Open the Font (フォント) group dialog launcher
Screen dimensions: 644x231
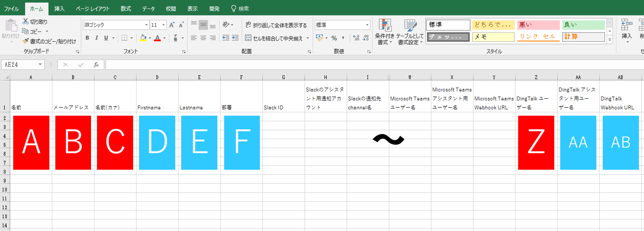coord(184,52)
